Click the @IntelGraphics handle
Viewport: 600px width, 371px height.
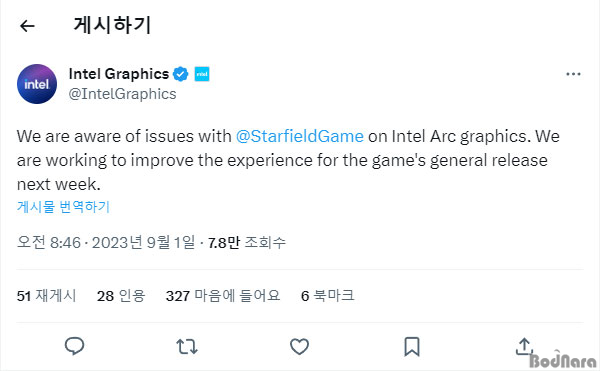tap(122, 94)
